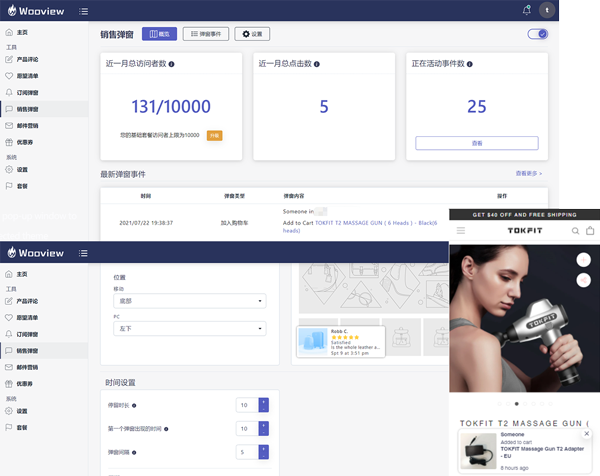This screenshot has width=600, height=476.
Task: Open 订阅弹窗 in the lower settings sidebar
Action: click(22, 334)
